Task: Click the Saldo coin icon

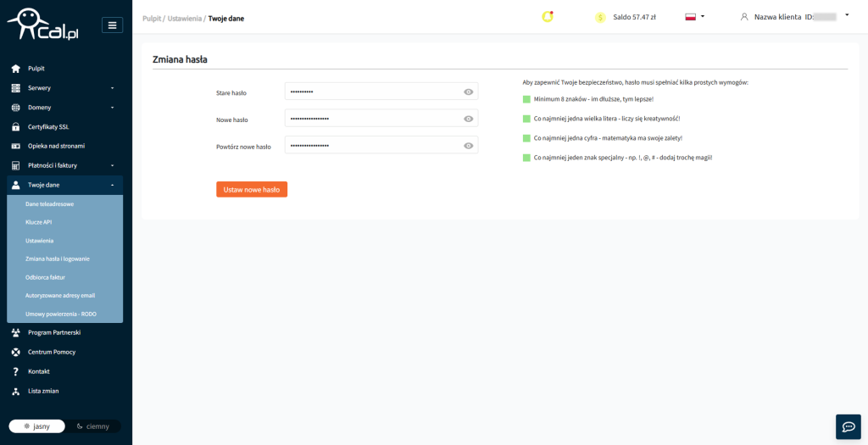Action: click(x=600, y=17)
